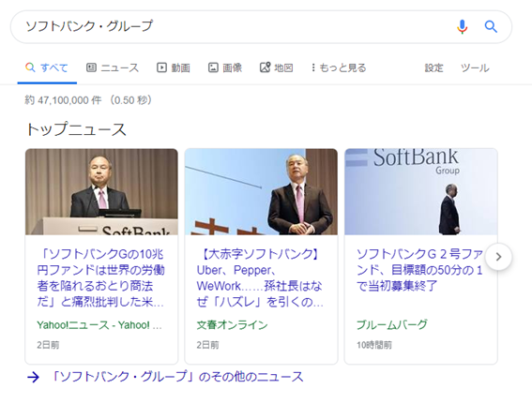Open the Yahoo!ニュース article about 10兆円ファンド

pyautogui.click(x=100, y=277)
